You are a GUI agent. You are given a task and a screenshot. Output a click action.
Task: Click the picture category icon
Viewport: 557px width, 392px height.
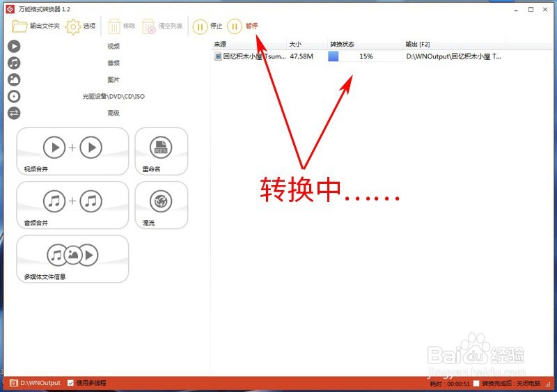[x=14, y=79]
